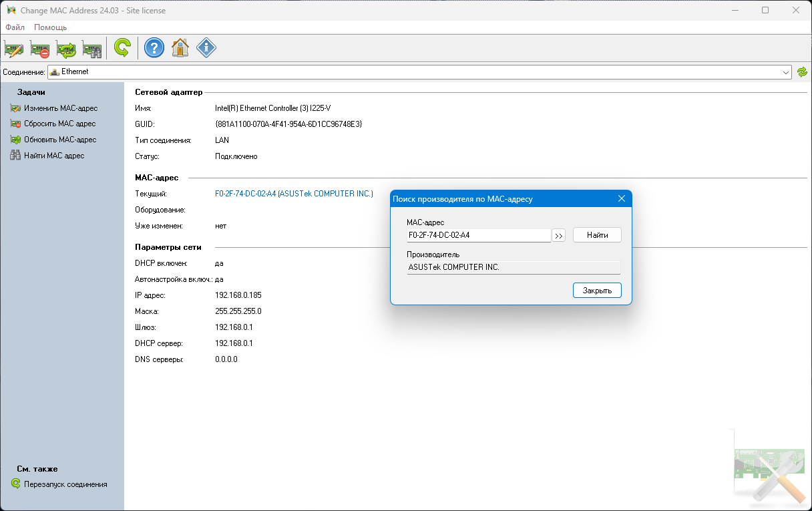Click the green restart connection arrow in toolbar
The height and width of the screenshot is (511, 812).
click(122, 48)
